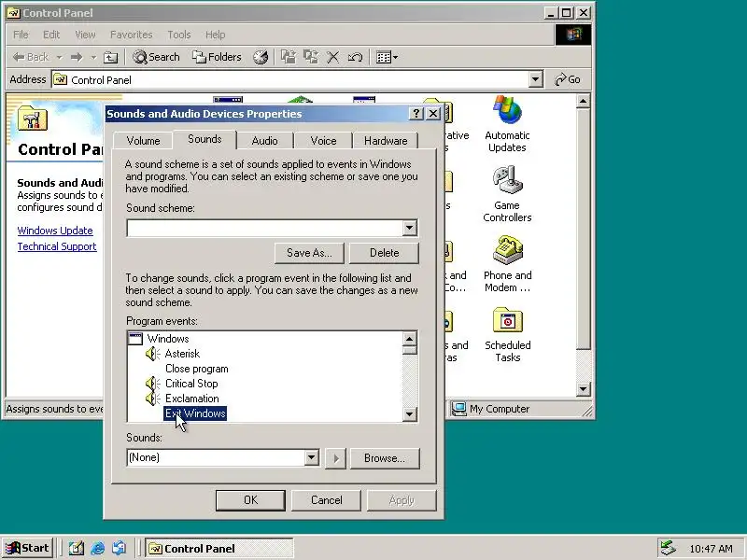747x560 pixels.
Task: Click the Copy To toolbar icon
Action: pyautogui.click(x=311, y=57)
